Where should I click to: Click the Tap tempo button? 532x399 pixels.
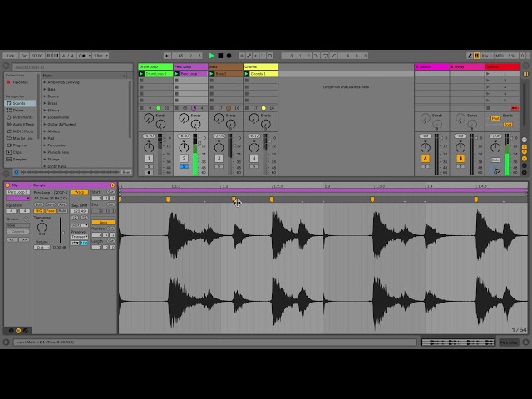24,56
